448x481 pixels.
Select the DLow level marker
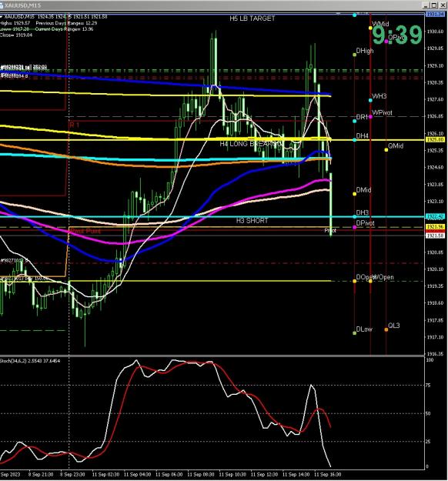[354, 332]
